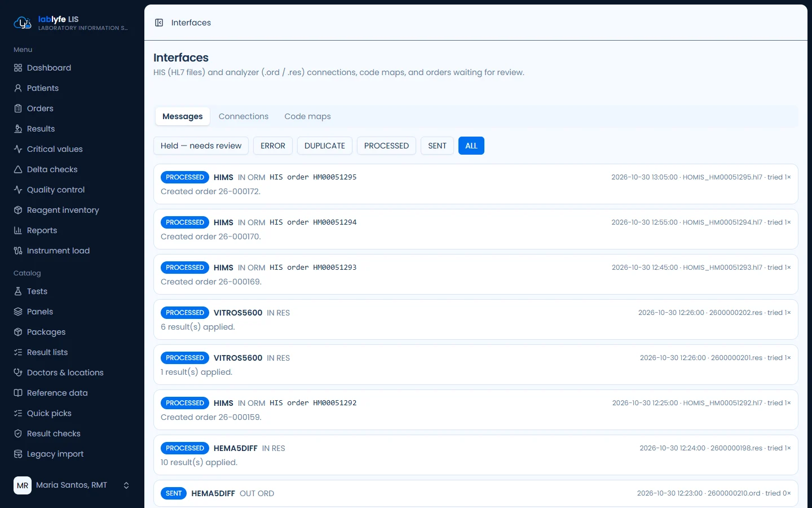This screenshot has width=812, height=508.
Task: Switch to the Connections tab
Action: click(x=244, y=116)
